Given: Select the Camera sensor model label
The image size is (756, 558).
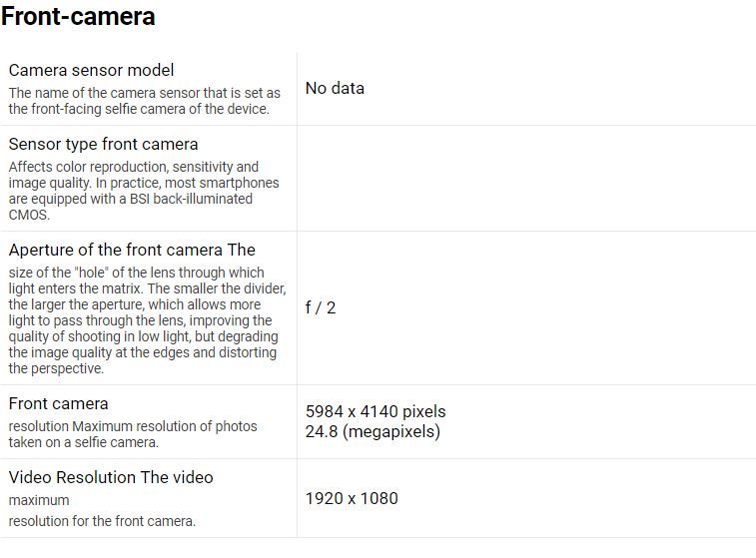Looking at the screenshot, I should (91, 70).
